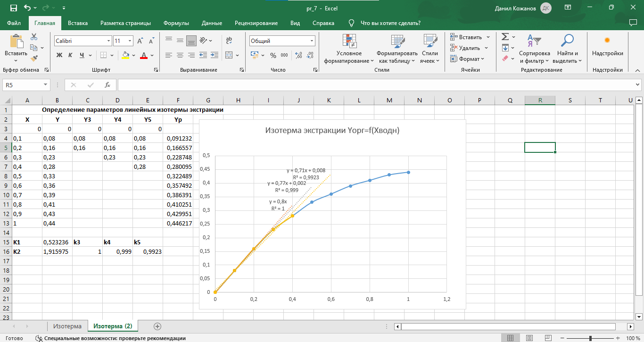Click the zoom slider in status bar
This screenshot has height=342, width=644.
click(x=590, y=338)
